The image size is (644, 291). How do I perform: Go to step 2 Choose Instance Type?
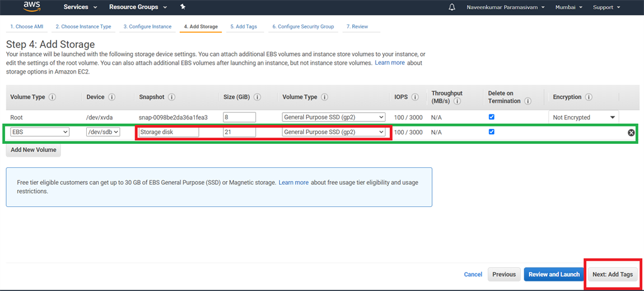click(x=84, y=26)
